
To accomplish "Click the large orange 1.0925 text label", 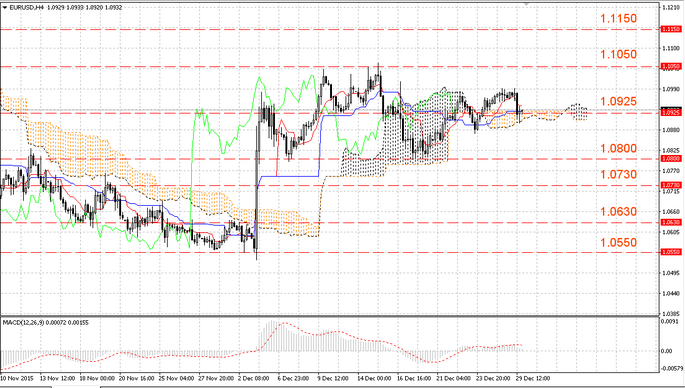I will (619, 101).
